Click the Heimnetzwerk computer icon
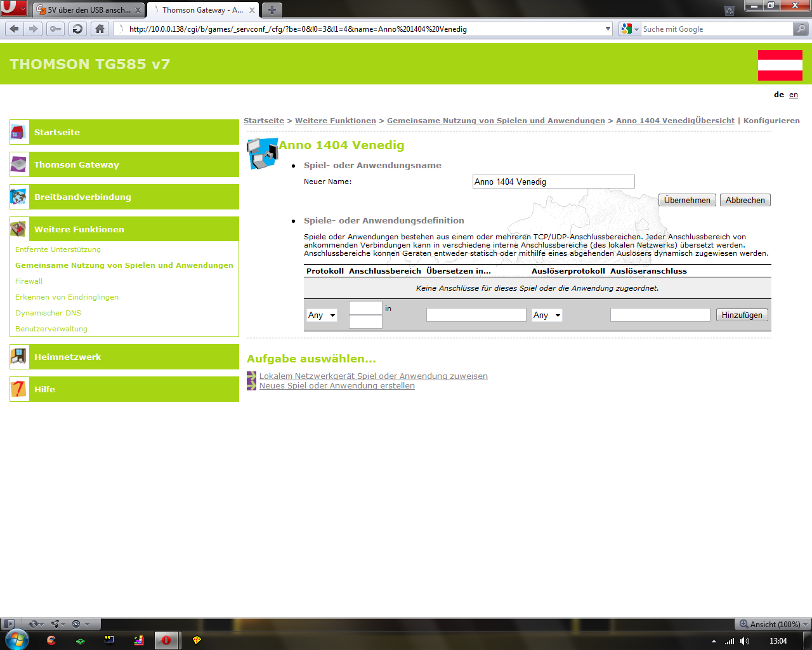The height and width of the screenshot is (650, 812). click(18, 357)
